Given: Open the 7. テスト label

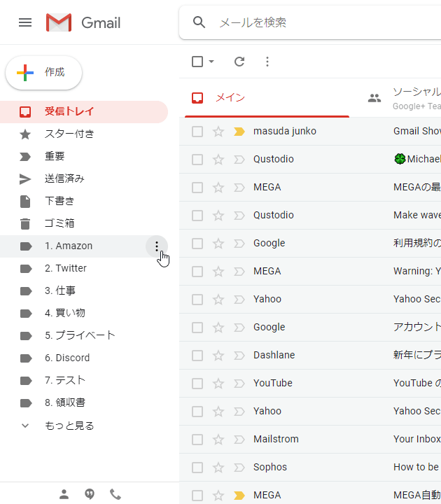Looking at the screenshot, I should [x=84, y=380].
